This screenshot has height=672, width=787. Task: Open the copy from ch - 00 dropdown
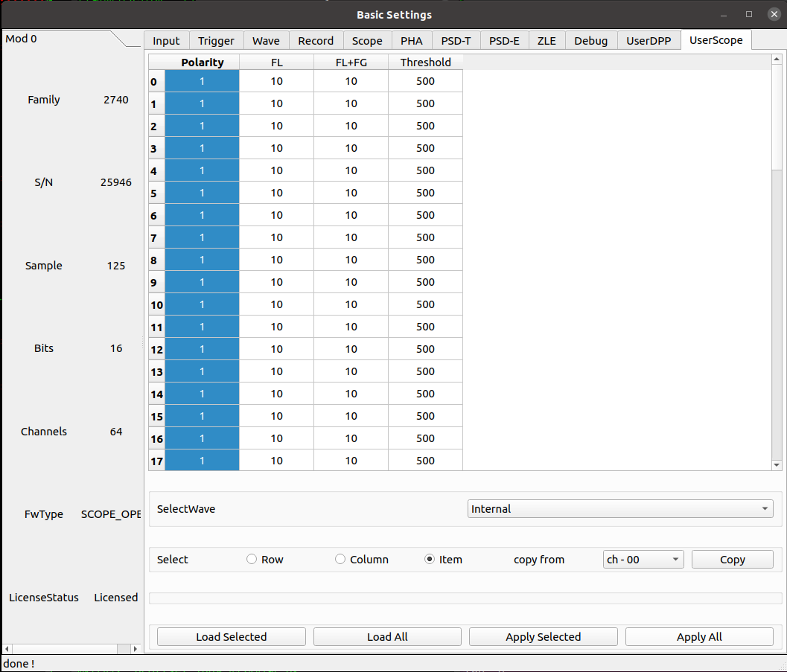click(x=643, y=560)
